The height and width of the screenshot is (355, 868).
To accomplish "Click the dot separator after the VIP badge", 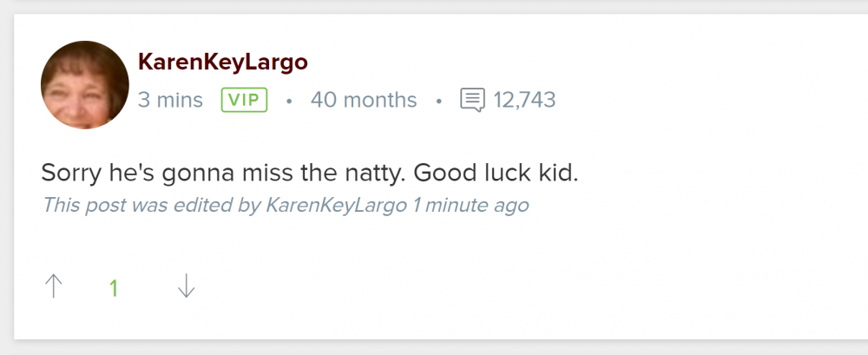I will 289,101.
